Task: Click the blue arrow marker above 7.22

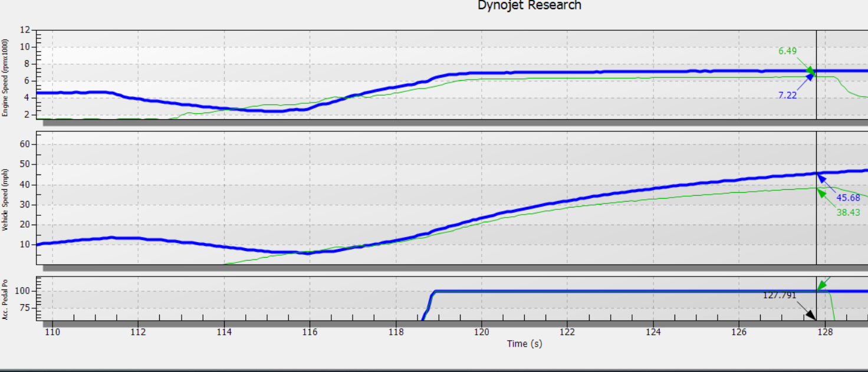Action: click(x=811, y=77)
